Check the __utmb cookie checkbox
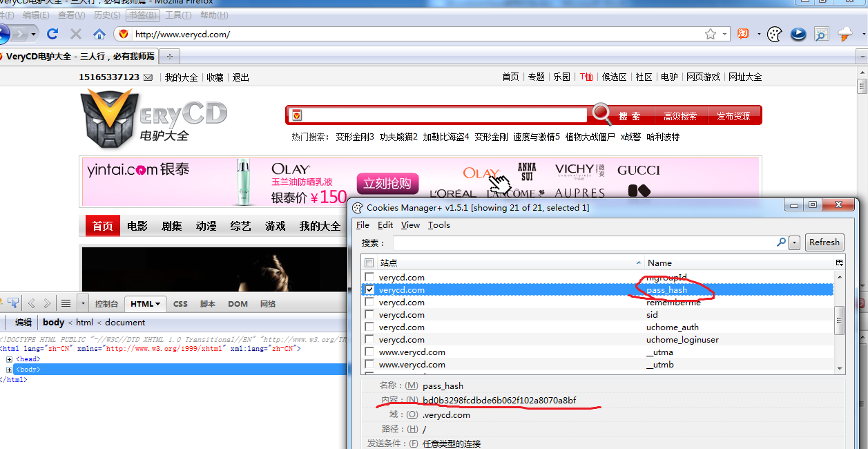Viewport: 868px width, 449px height. tap(369, 365)
